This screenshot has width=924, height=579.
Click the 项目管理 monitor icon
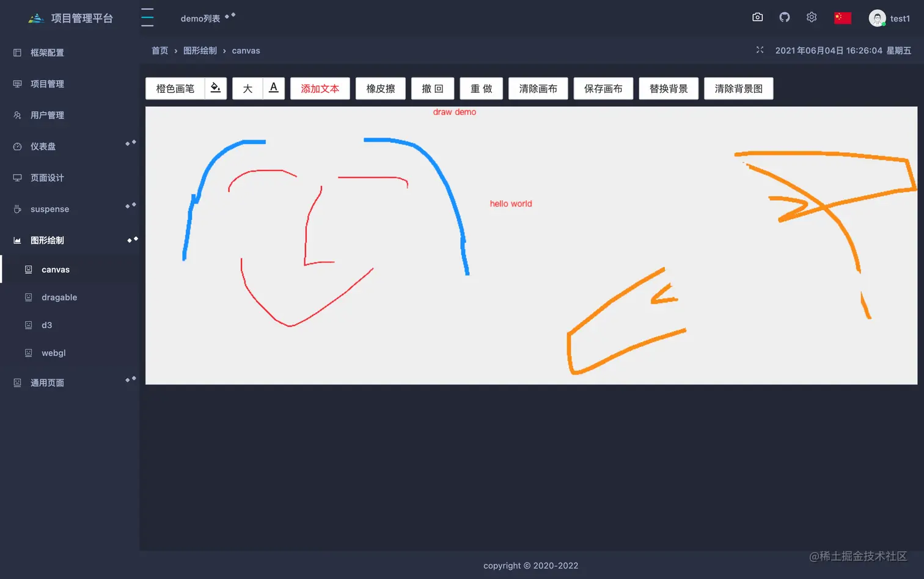click(x=17, y=84)
